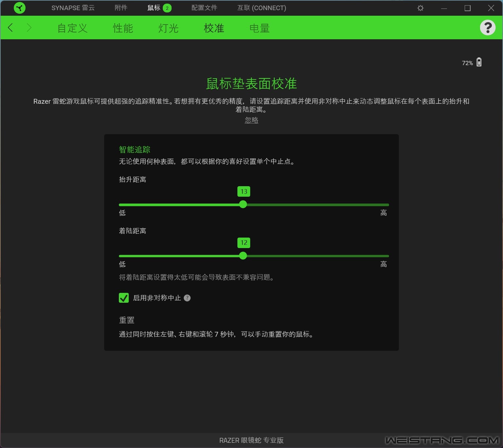Open settings gear icon in title bar
503x448 pixels.
[420, 8]
